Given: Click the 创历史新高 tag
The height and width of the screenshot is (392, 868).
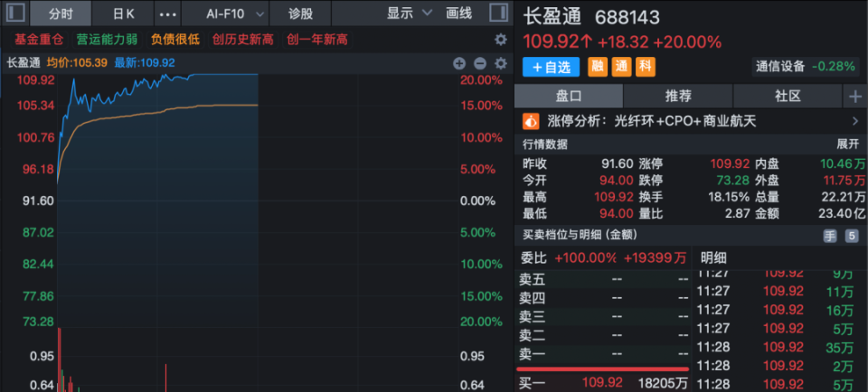Looking at the screenshot, I should point(243,40).
